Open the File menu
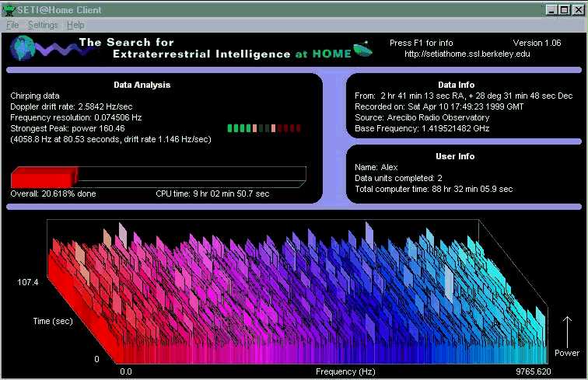This screenshot has height=380, width=588. coord(12,25)
